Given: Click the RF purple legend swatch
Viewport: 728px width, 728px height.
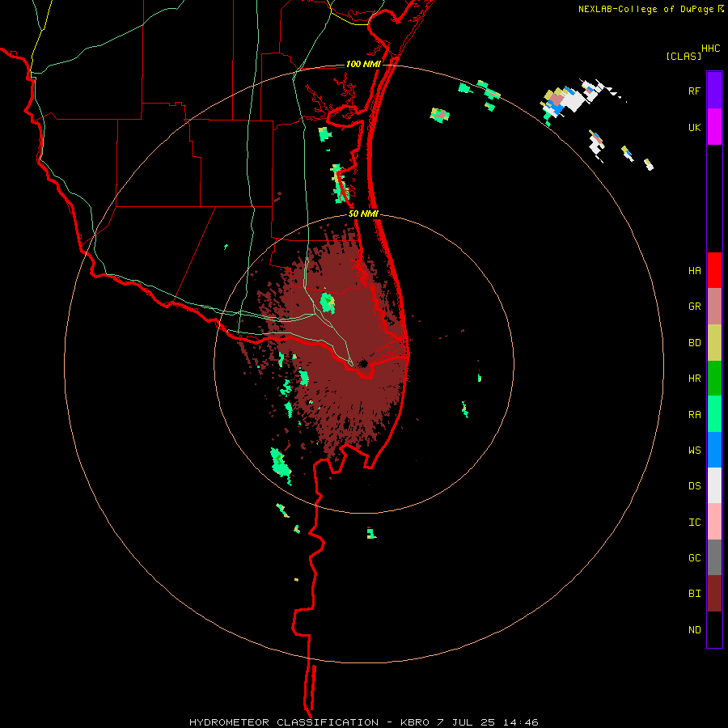Looking at the screenshot, I should point(714,90).
